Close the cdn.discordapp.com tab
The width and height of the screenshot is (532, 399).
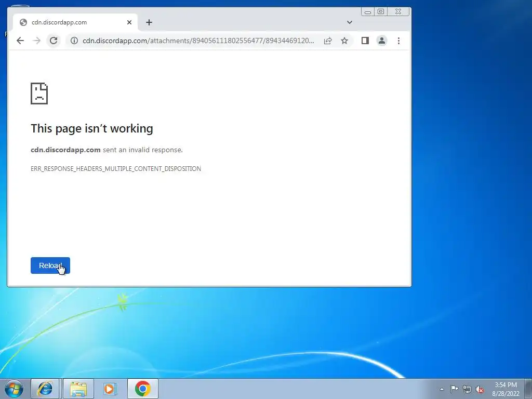pos(129,22)
